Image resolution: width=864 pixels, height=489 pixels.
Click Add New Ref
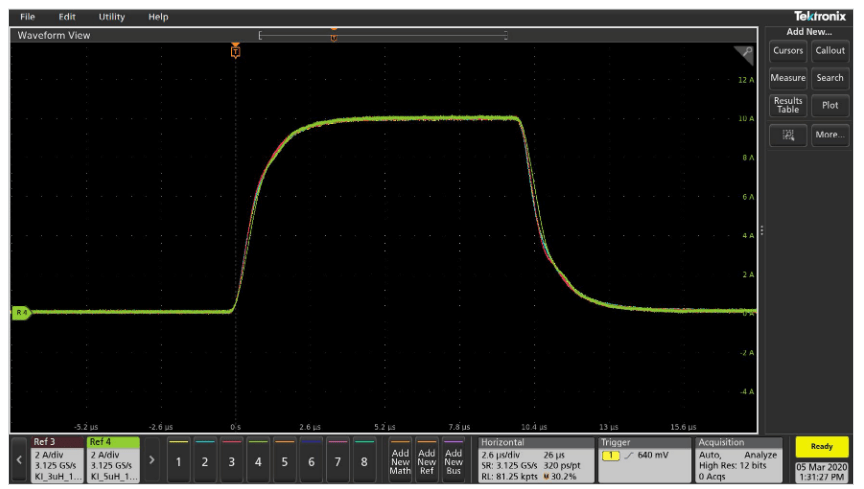(x=426, y=460)
